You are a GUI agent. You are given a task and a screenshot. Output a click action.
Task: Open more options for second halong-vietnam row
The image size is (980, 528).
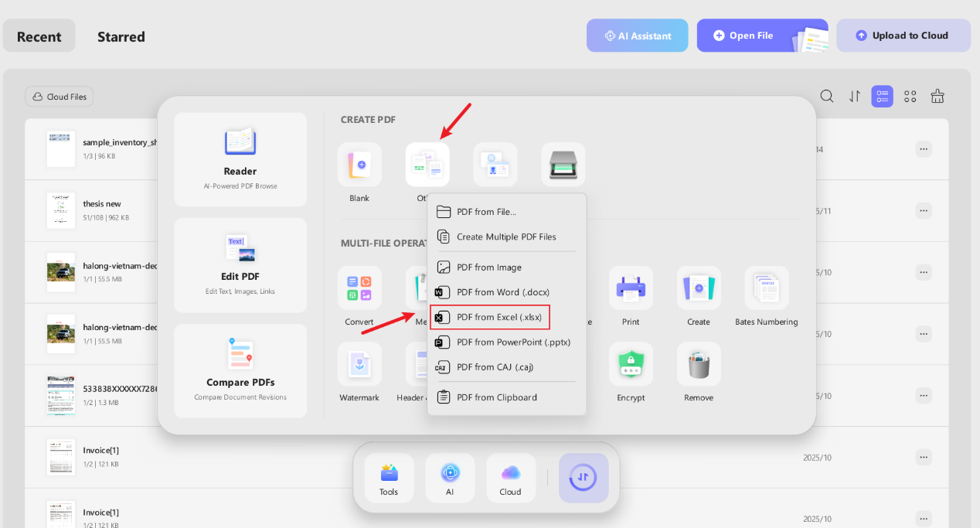(924, 334)
